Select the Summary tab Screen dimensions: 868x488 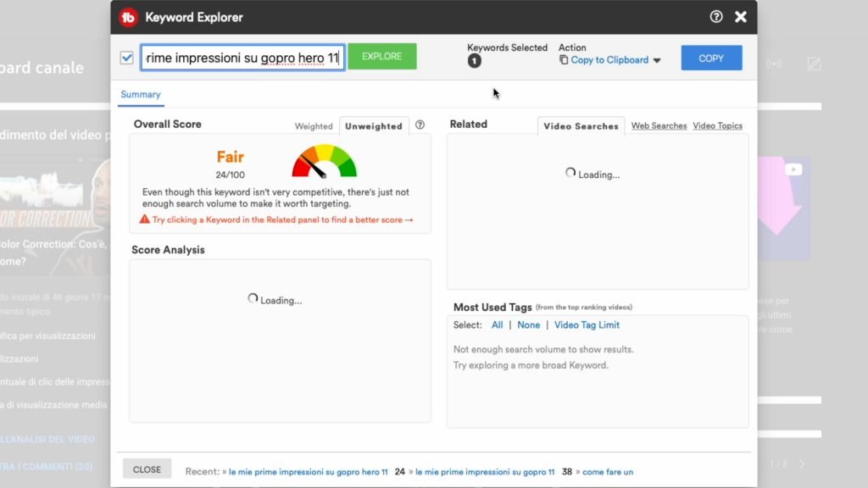point(141,95)
